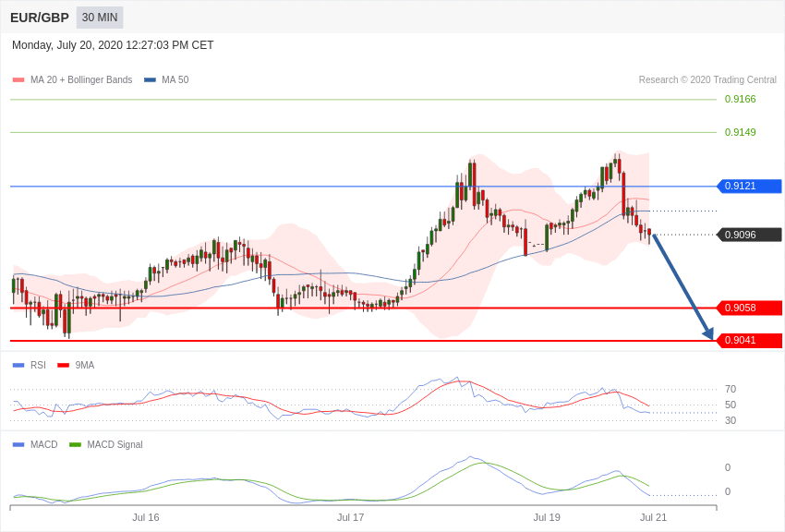Click MA 20 + Bollinger Bands legend swatch
The width and height of the screenshot is (785, 532).
coord(18,80)
